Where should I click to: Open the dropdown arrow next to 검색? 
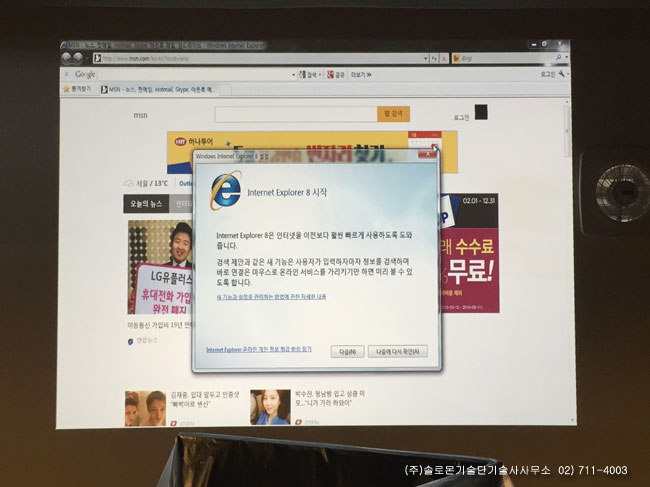click(320, 75)
